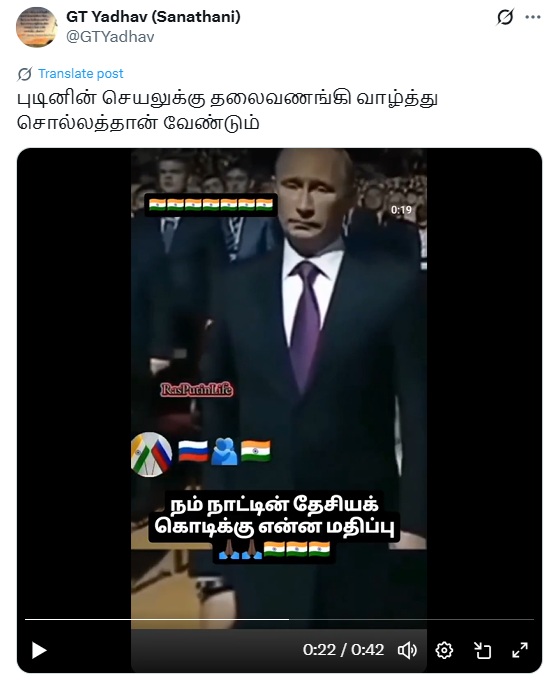
Task: Click the RasPutinLife watermark in the video
Action: pyautogui.click(x=197, y=389)
